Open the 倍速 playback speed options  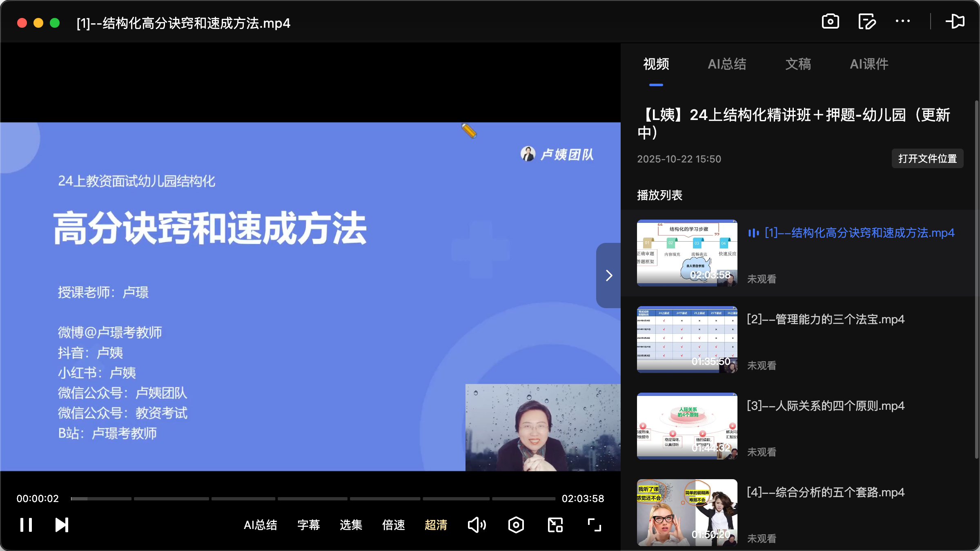393,525
